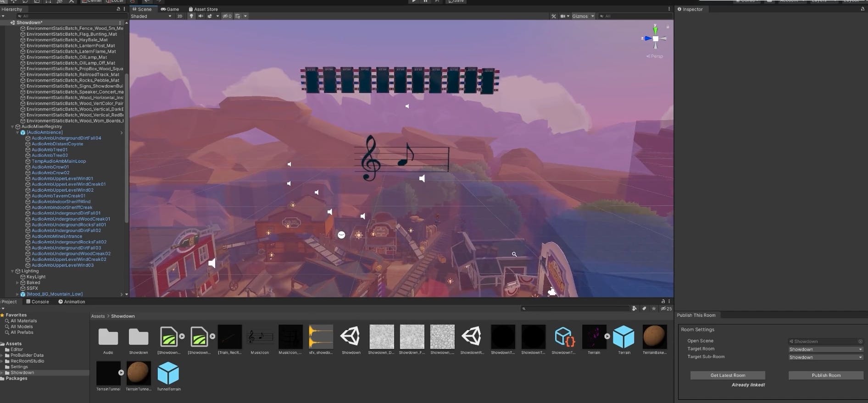Image resolution: width=868 pixels, height=403 pixels.
Task: Toggle 2D view mode
Action: pyautogui.click(x=180, y=16)
